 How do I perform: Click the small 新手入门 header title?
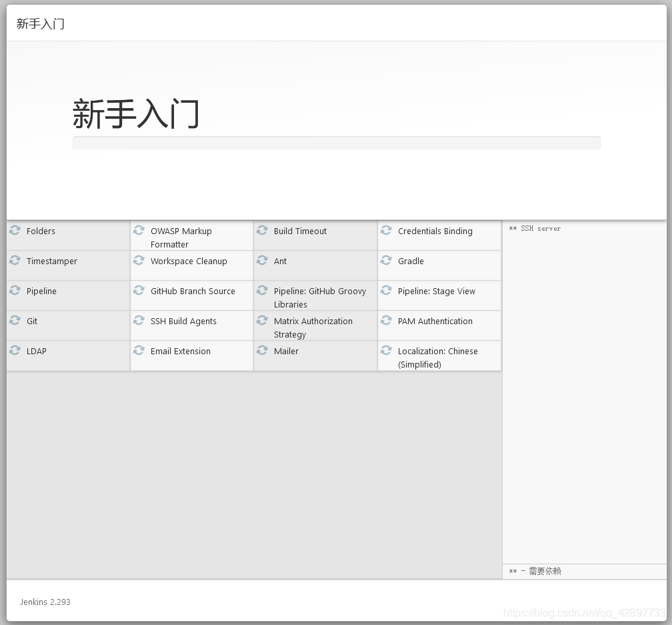(40, 23)
